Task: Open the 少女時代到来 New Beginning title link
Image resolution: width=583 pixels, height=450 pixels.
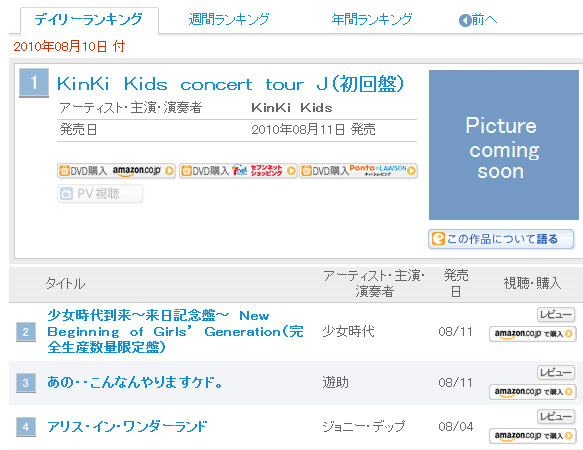Action: tap(175, 331)
